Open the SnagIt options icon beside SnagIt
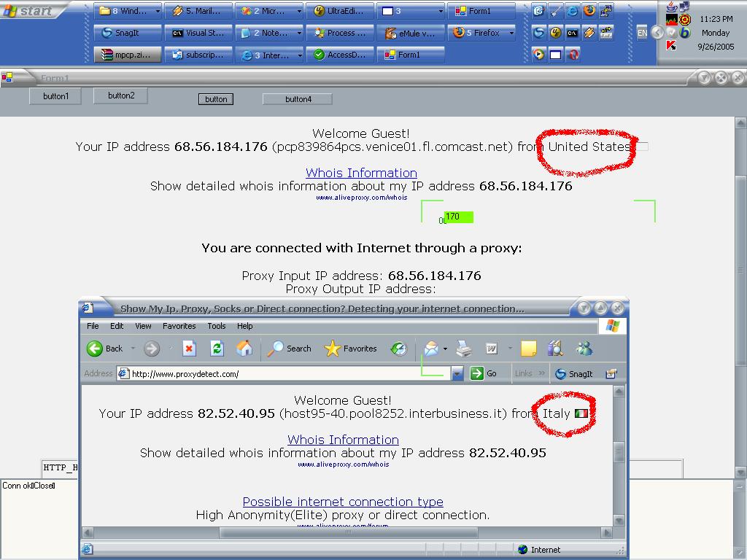 click(611, 374)
